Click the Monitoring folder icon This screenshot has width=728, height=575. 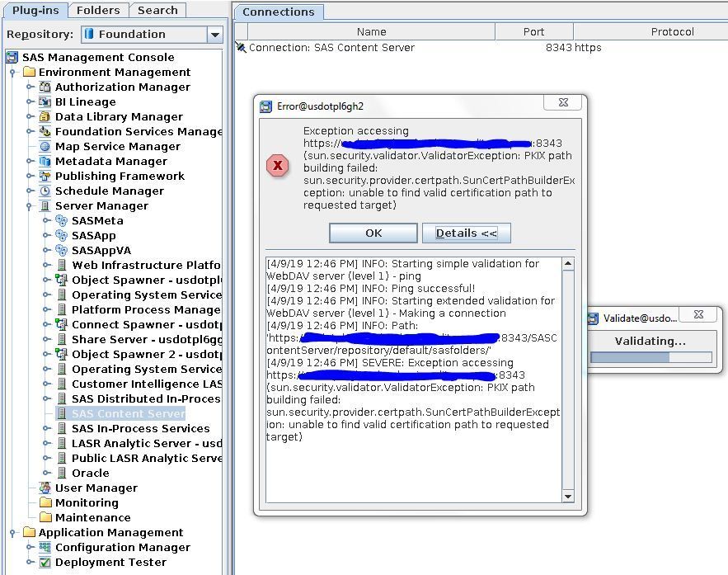(45, 502)
